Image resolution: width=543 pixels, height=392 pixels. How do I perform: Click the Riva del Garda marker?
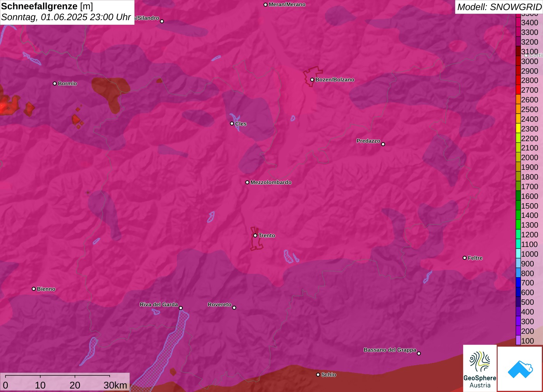(180, 308)
